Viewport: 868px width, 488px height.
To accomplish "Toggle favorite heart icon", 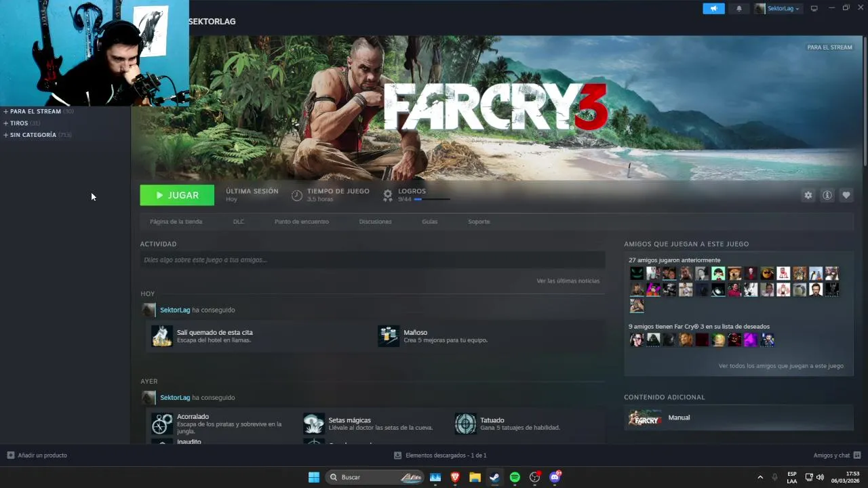I will (846, 195).
